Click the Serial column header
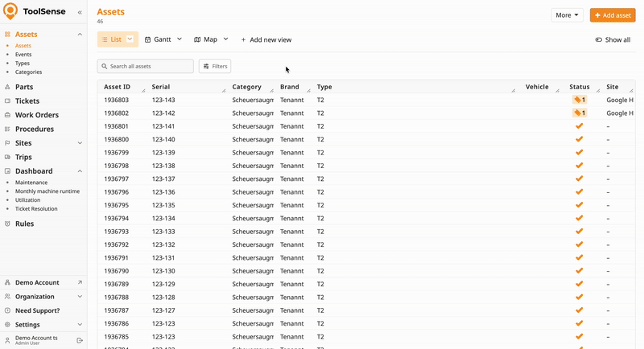 [160, 87]
